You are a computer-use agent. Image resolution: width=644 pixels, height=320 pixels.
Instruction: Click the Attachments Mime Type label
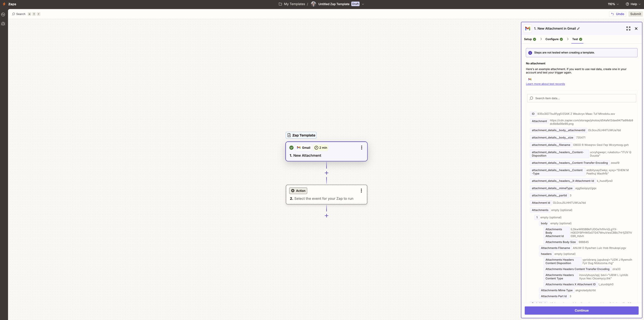[x=556, y=290]
